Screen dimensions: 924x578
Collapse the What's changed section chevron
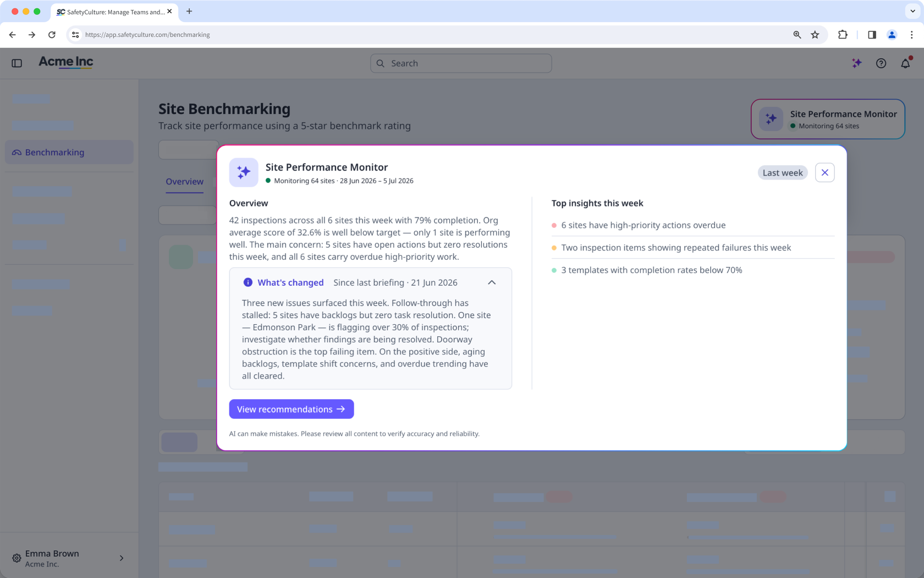tap(492, 282)
